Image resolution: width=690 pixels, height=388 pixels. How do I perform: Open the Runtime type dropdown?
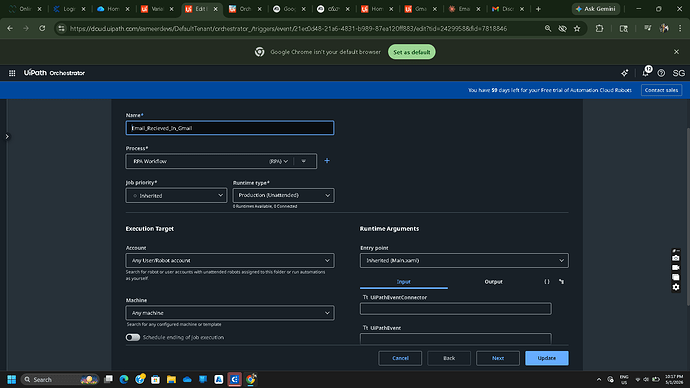pyautogui.click(x=283, y=195)
